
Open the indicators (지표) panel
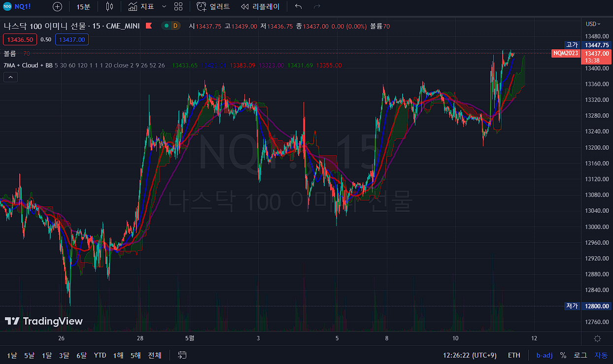click(x=141, y=6)
